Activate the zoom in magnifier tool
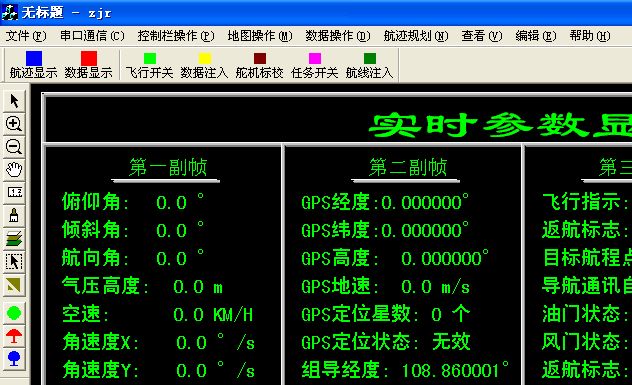 pyautogui.click(x=14, y=124)
